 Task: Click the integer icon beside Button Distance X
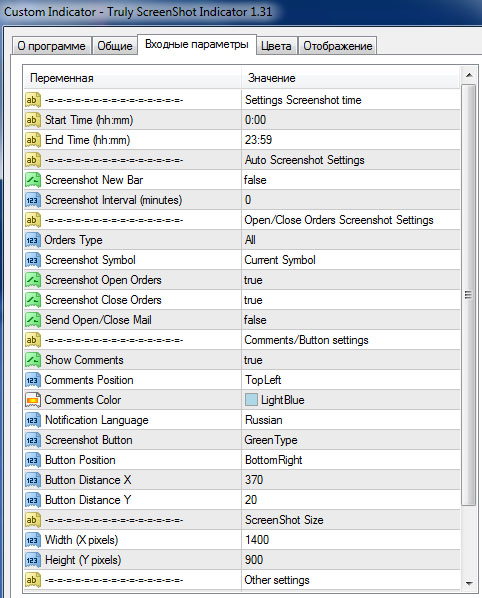click(32, 480)
